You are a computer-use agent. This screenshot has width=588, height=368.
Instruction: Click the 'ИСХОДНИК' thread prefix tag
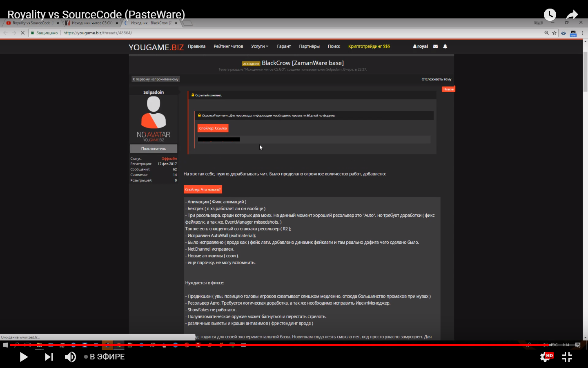[251, 63]
